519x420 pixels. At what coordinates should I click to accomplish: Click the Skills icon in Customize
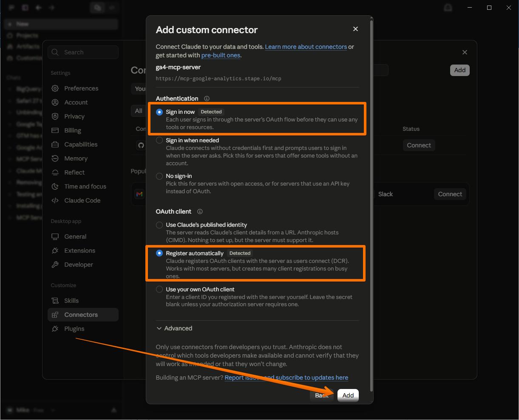[x=55, y=301]
